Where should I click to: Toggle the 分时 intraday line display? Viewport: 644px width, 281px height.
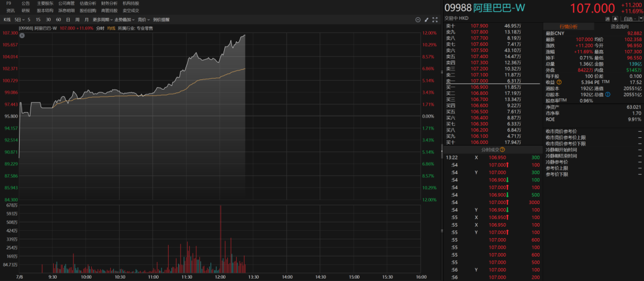coord(100,28)
